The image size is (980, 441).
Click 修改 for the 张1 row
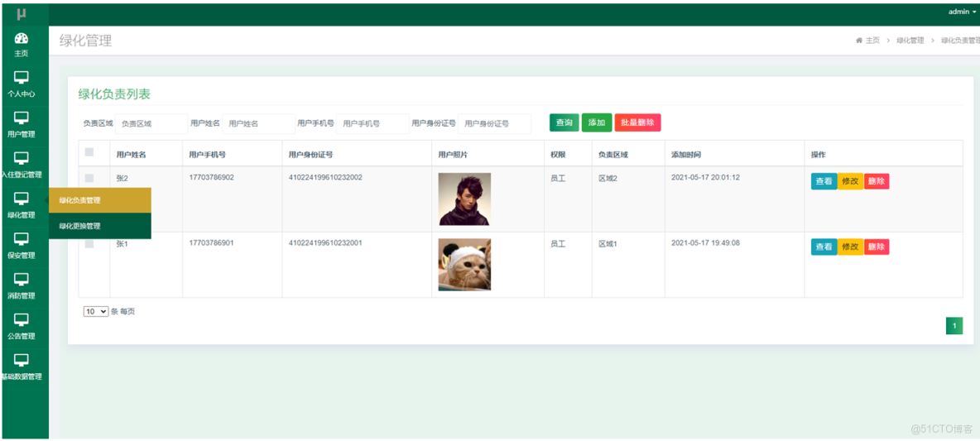pos(850,247)
